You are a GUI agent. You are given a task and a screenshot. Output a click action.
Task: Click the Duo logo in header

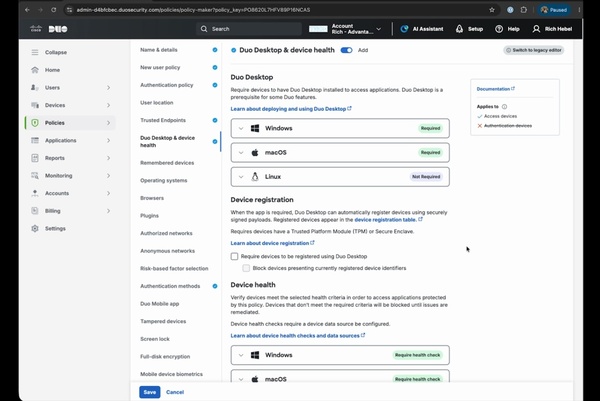pyautogui.click(x=58, y=29)
